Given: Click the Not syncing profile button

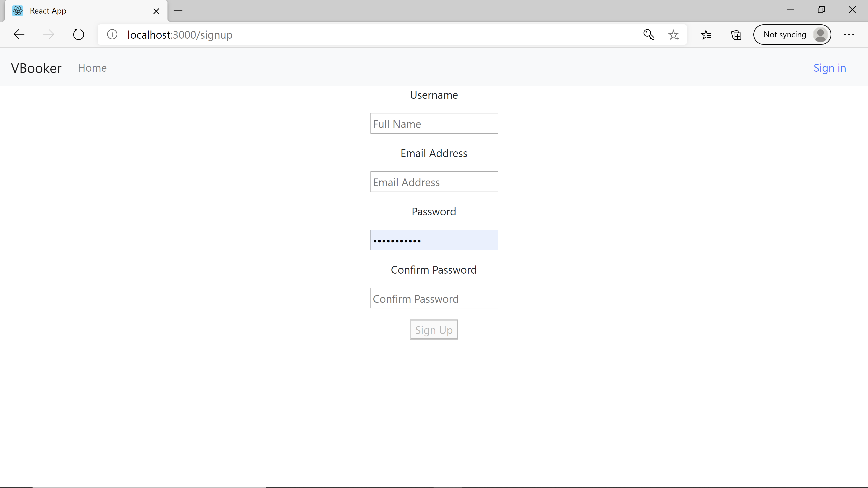Looking at the screenshot, I should pyautogui.click(x=792, y=34).
